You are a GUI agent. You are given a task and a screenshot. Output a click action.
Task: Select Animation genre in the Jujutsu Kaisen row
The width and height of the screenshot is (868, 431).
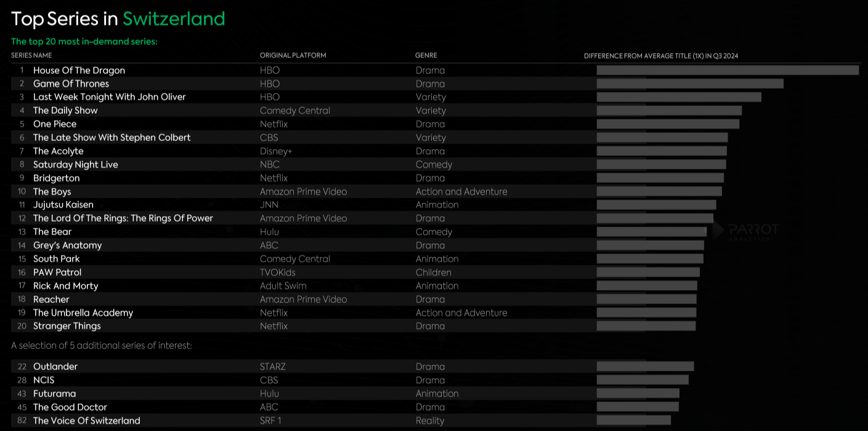coord(437,204)
